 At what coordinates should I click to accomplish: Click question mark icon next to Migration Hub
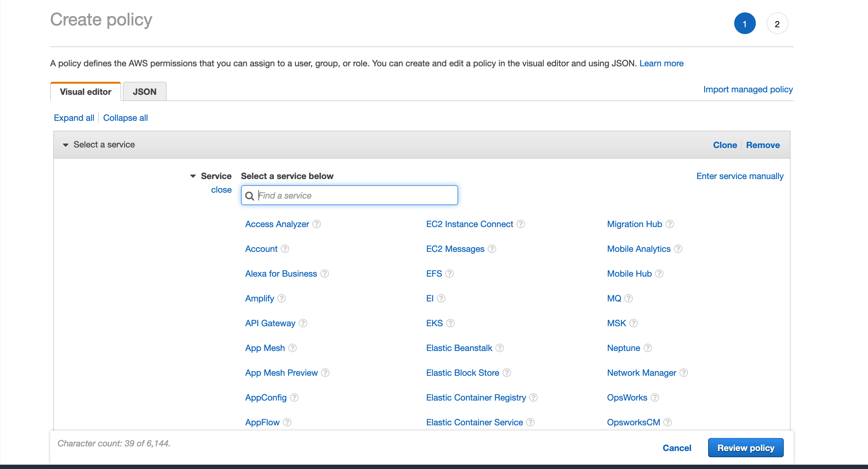(x=669, y=224)
